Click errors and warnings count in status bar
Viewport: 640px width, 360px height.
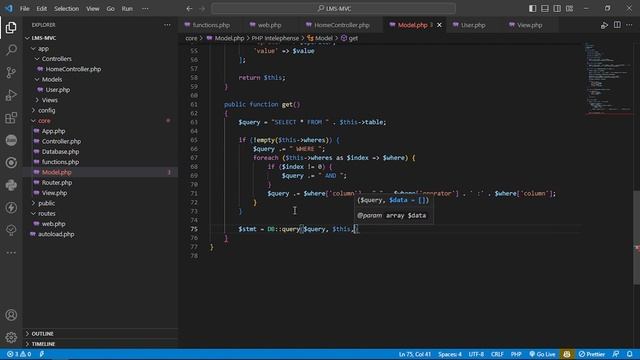click(x=19, y=354)
